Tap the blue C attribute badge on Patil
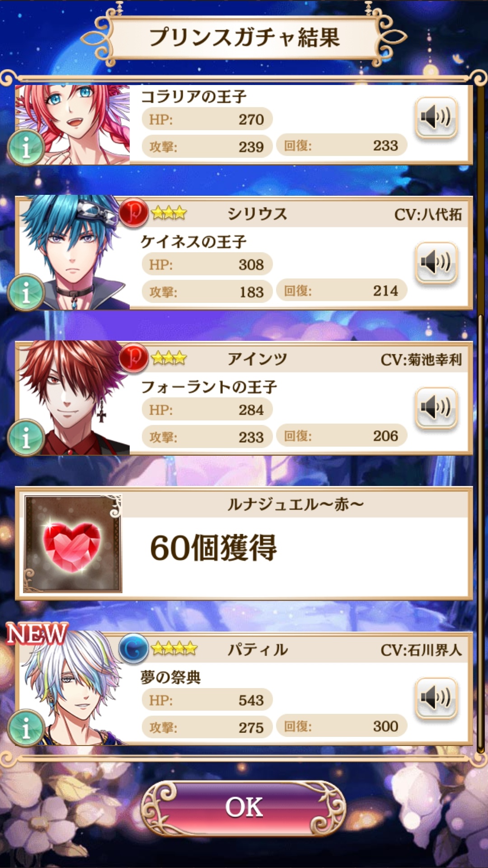 pyautogui.click(x=134, y=648)
